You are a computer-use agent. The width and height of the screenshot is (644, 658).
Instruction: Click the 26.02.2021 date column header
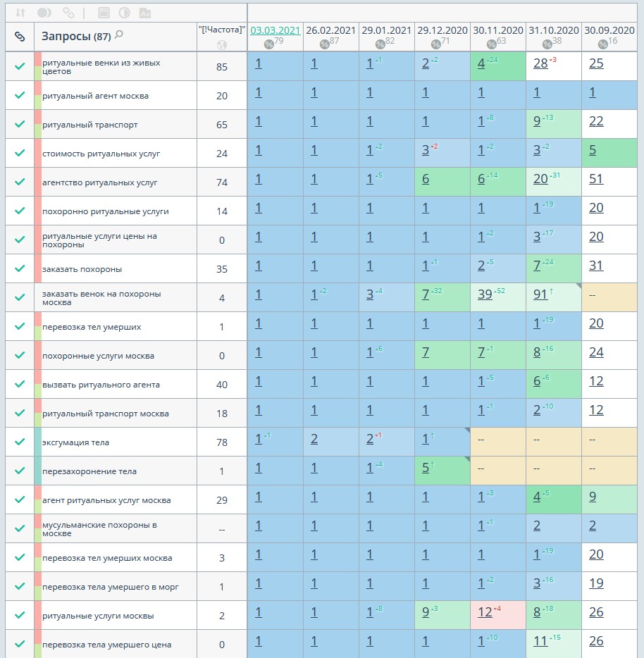point(330,30)
